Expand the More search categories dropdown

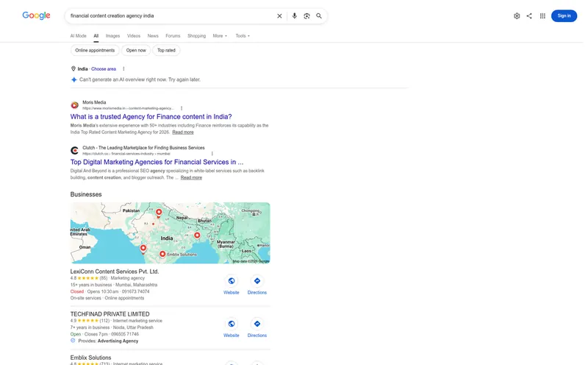pos(220,35)
